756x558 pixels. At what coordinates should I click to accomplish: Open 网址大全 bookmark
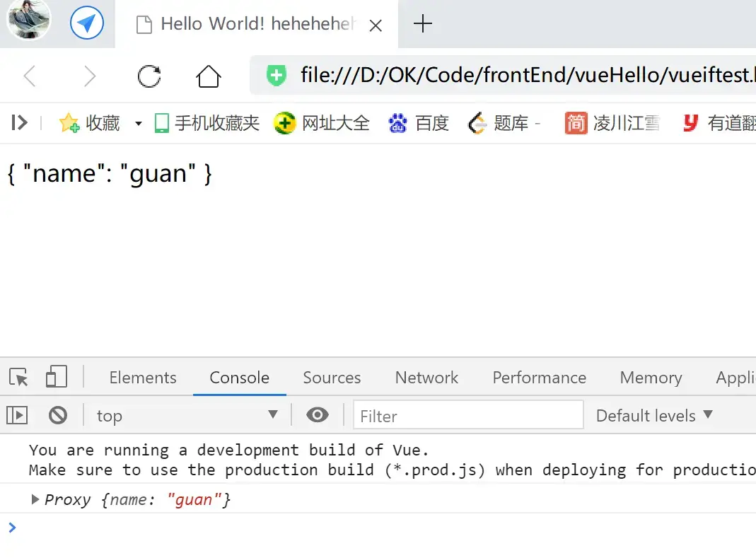point(322,123)
